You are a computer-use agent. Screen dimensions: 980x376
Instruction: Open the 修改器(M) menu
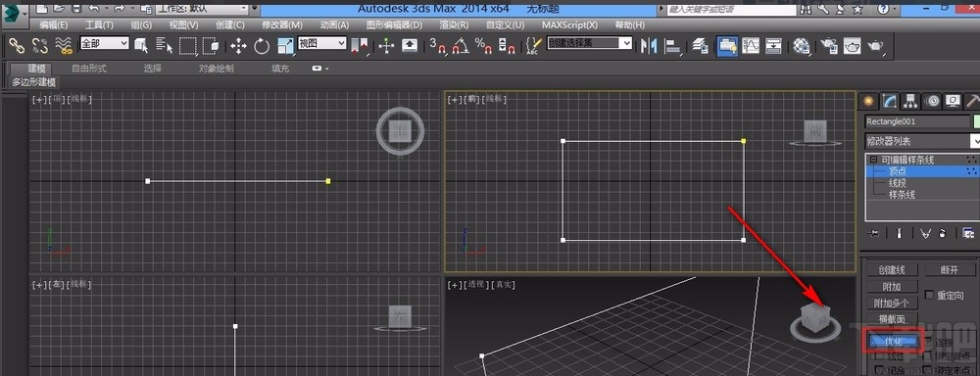click(282, 25)
